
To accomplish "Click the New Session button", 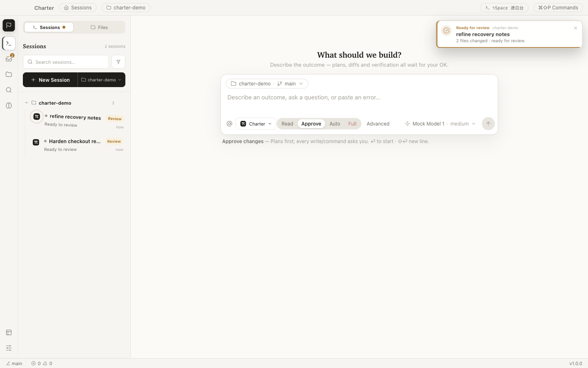I will pos(50,80).
